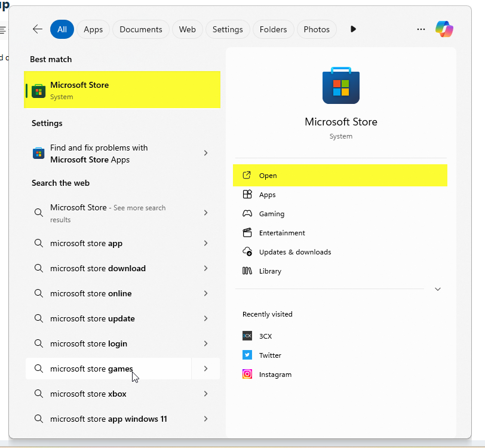The height and width of the screenshot is (448, 485).
Task: Switch to the Web filter tab
Action: tap(187, 29)
